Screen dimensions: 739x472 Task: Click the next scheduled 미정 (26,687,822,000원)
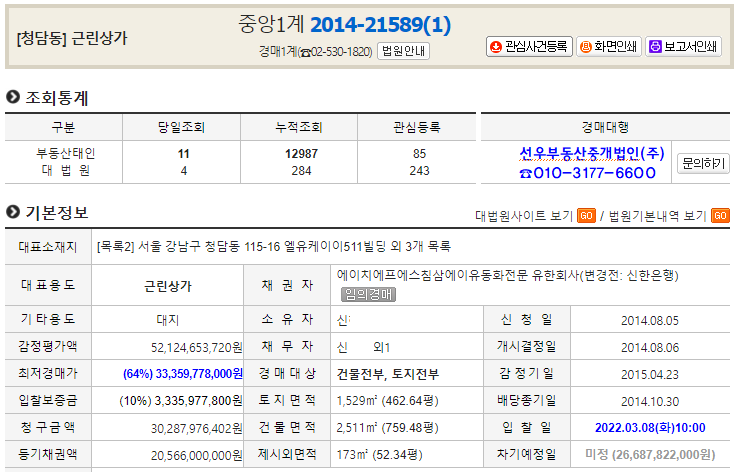click(650, 455)
